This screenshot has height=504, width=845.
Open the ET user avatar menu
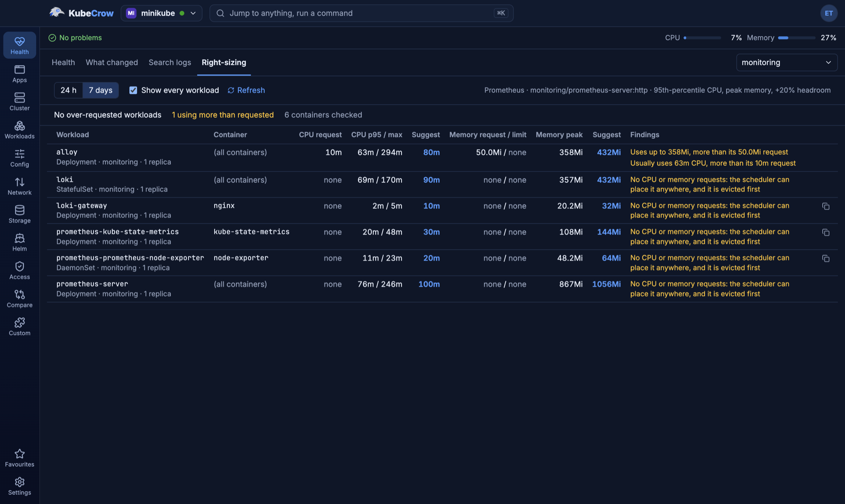click(829, 13)
